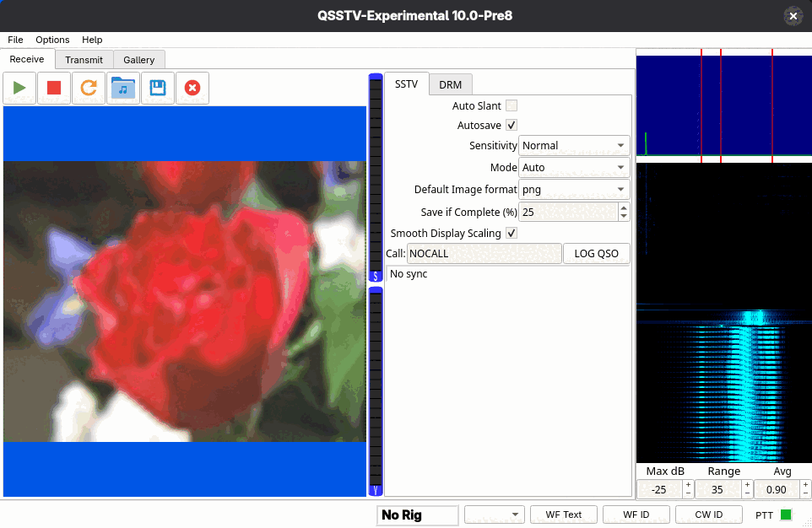Screen dimensions: 812x528
Task: Stop receiving with the red square icon
Action: pos(54,88)
